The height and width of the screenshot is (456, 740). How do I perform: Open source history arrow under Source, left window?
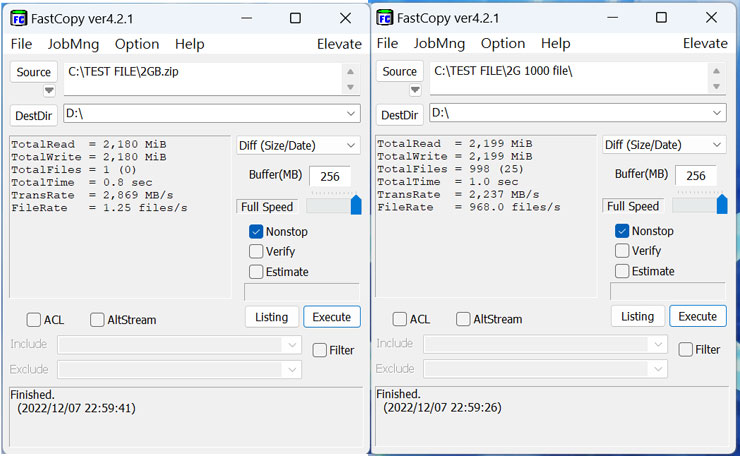pos(49,90)
